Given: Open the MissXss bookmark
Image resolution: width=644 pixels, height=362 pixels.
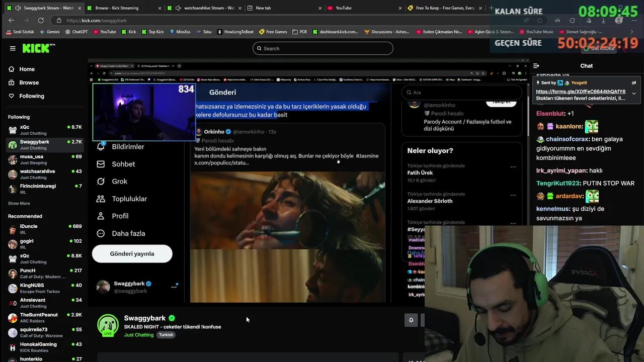Looking at the screenshot, I should pyautogui.click(x=180, y=32).
